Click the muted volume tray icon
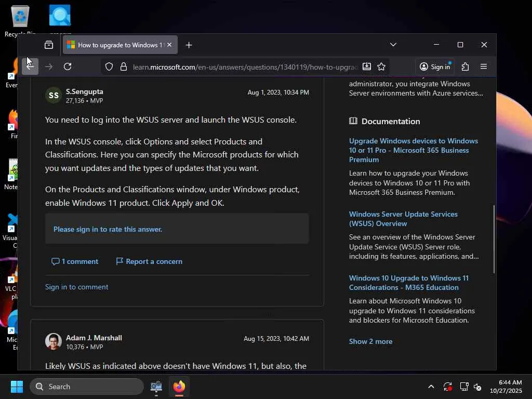532x399 pixels. pos(477,387)
